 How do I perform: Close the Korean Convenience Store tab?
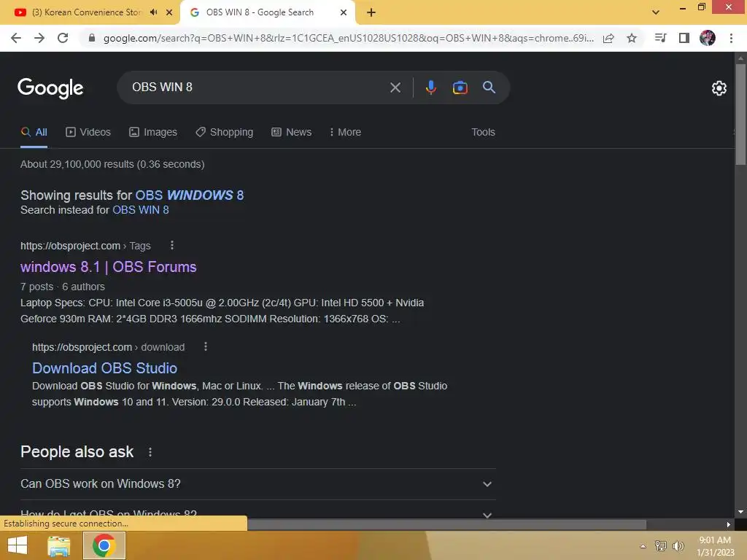pyautogui.click(x=169, y=12)
